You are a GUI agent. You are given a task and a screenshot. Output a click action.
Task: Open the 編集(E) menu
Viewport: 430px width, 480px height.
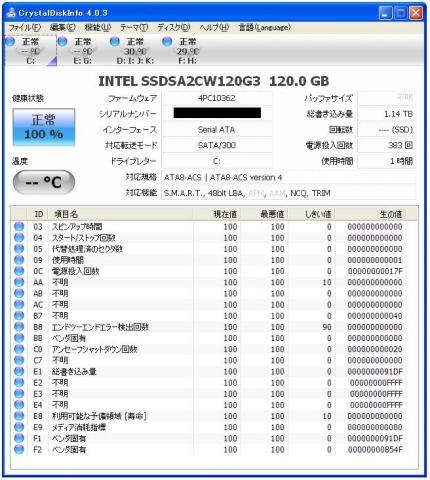click(x=63, y=28)
